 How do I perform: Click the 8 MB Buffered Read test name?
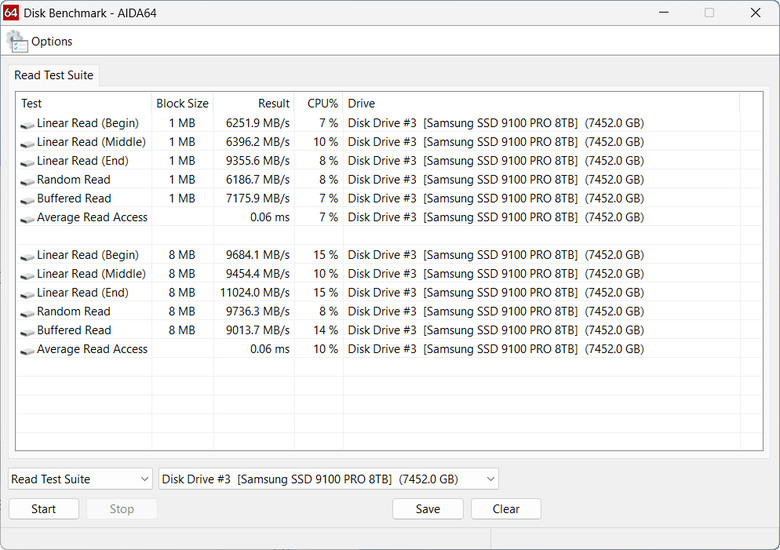pos(74,330)
